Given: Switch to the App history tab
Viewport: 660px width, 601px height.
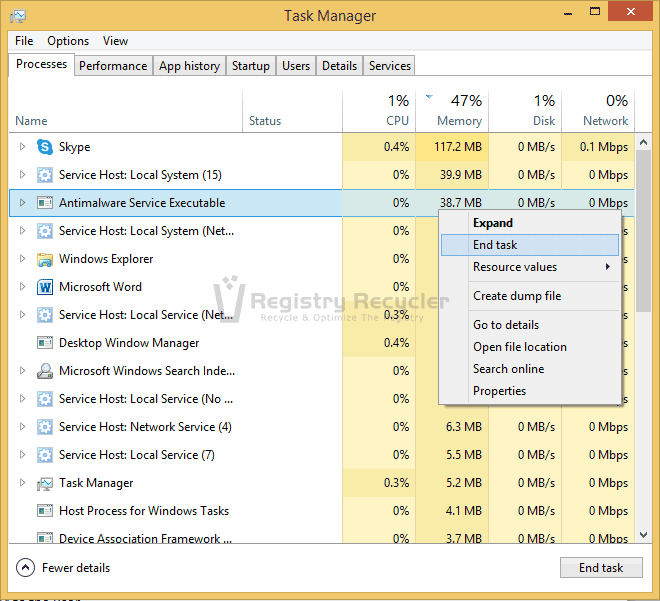Looking at the screenshot, I should click(x=189, y=66).
